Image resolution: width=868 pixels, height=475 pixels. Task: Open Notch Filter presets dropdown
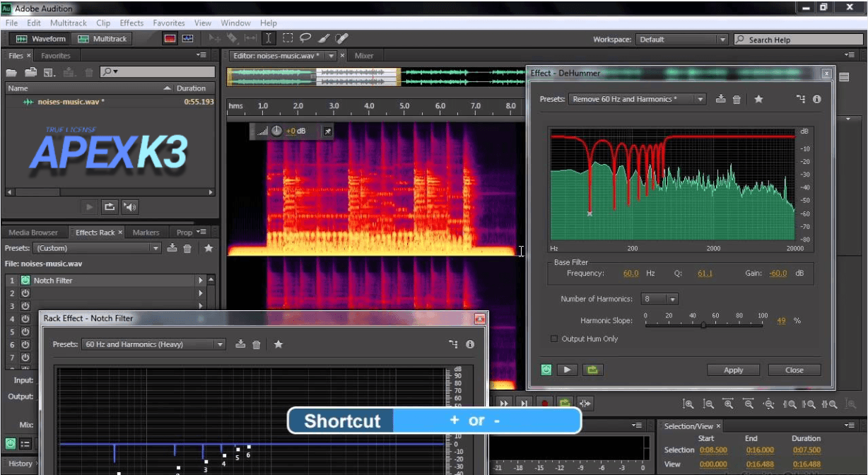click(x=153, y=344)
